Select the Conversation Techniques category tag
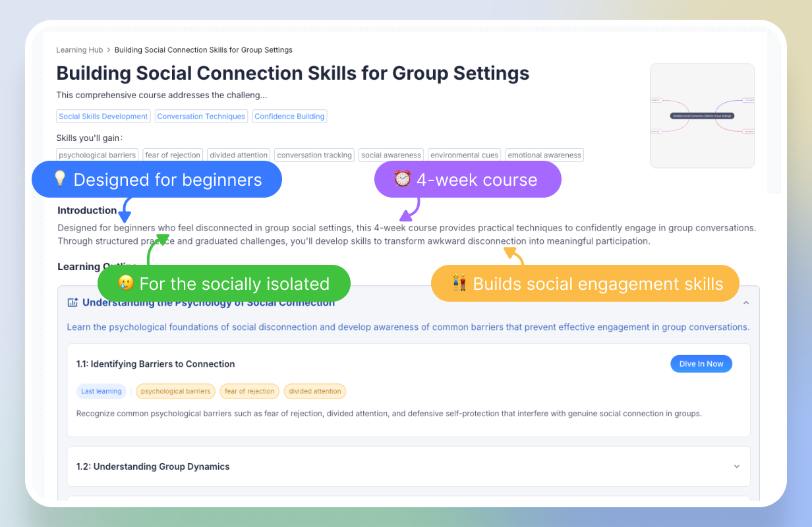 click(x=201, y=116)
